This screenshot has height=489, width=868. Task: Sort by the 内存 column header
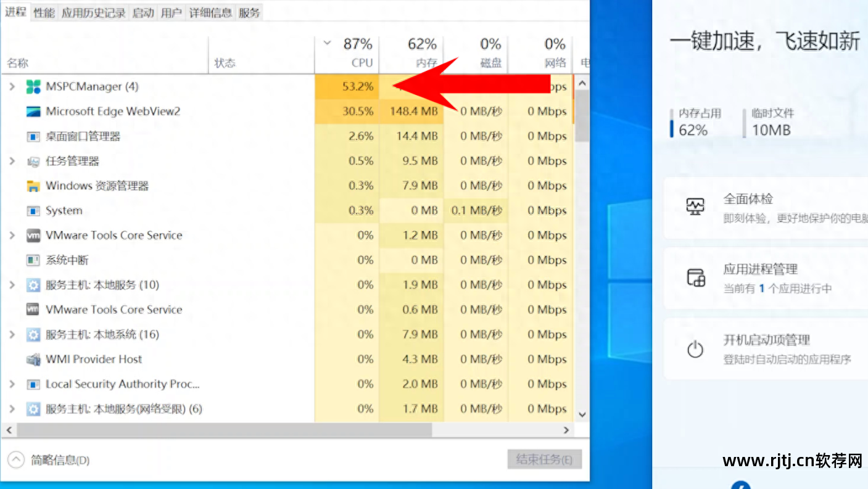point(411,54)
